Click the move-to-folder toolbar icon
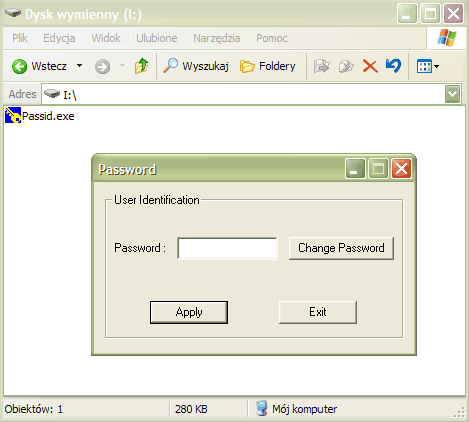Image resolution: width=469 pixels, height=422 pixels. [322, 66]
